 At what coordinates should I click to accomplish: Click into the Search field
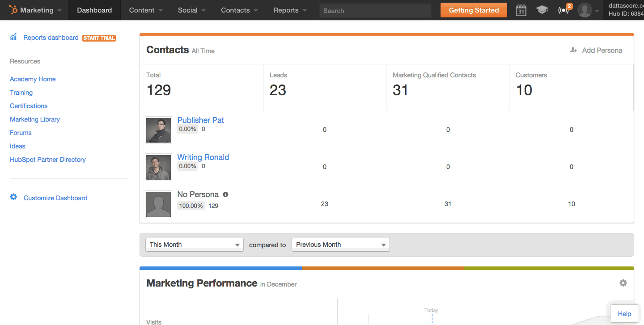(376, 10)
